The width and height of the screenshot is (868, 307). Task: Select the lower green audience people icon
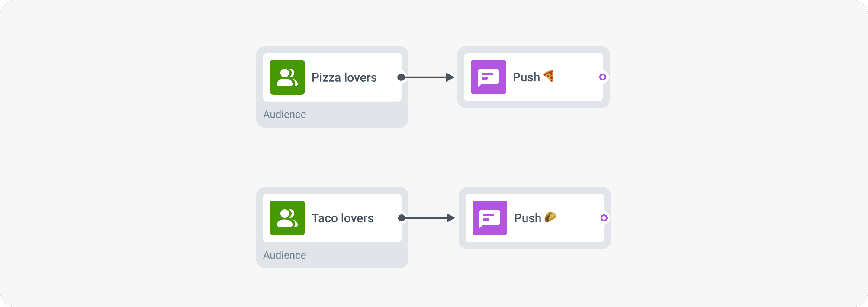click(x=287, y=218)
